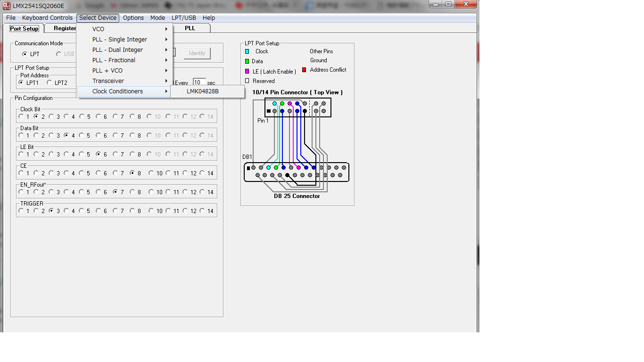Open the LPT/USB menu
Viewport: 644px width, 362px height.
[x=183, y=18]
